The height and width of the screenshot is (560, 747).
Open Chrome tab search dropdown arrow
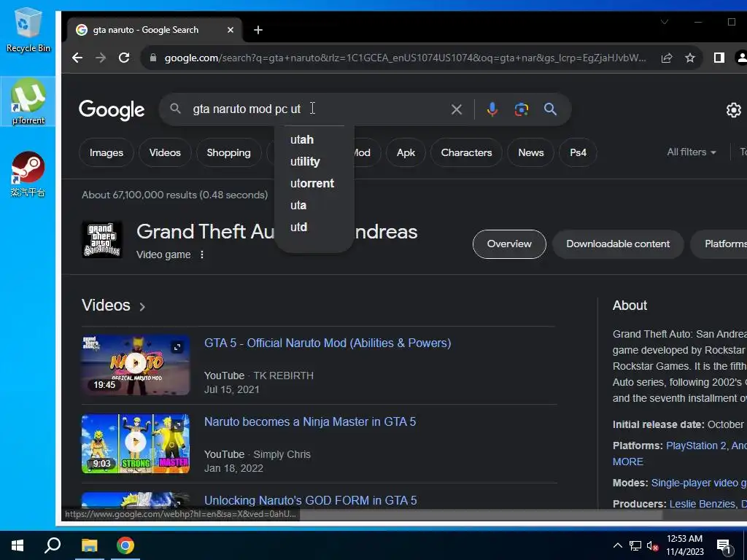[x=665, y=23]
